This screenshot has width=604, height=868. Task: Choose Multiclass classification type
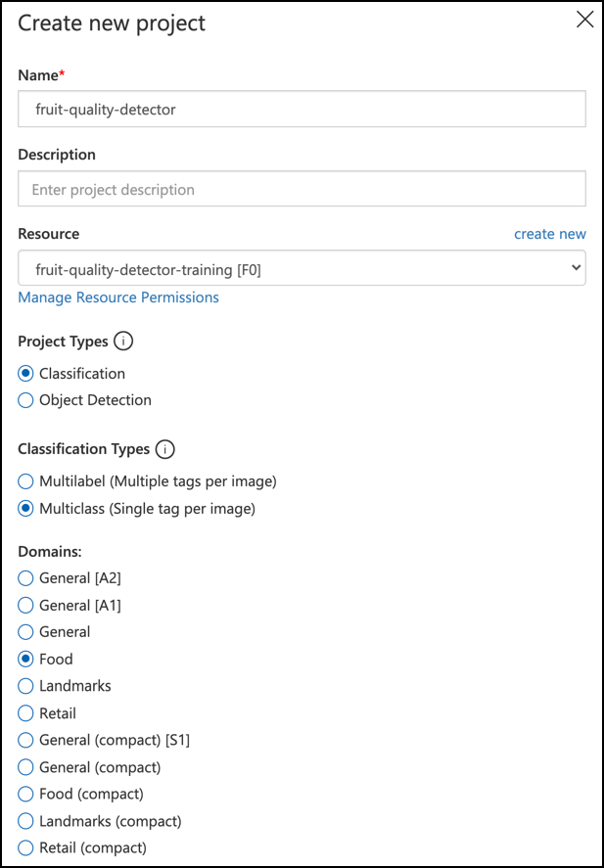26,509
